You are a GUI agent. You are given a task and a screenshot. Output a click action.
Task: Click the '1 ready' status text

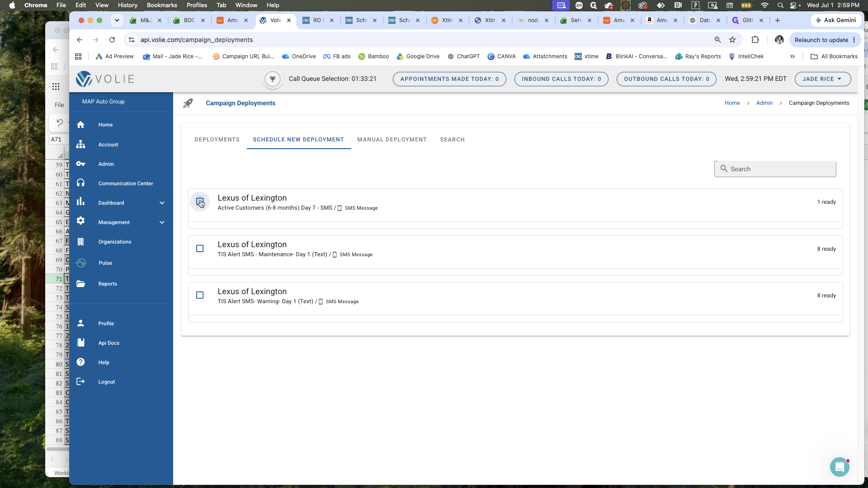[826, 202]
